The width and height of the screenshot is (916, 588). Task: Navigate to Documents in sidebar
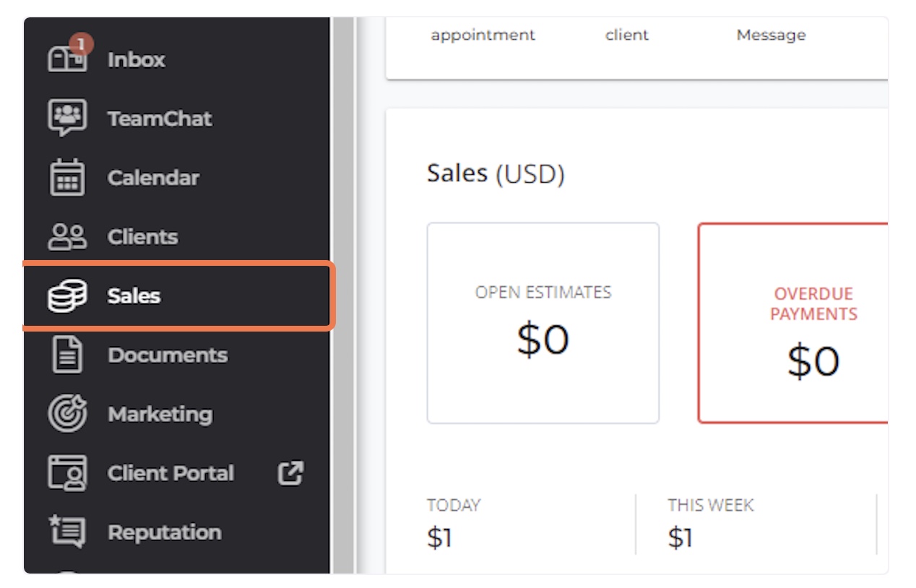click(x=168, y=355)
